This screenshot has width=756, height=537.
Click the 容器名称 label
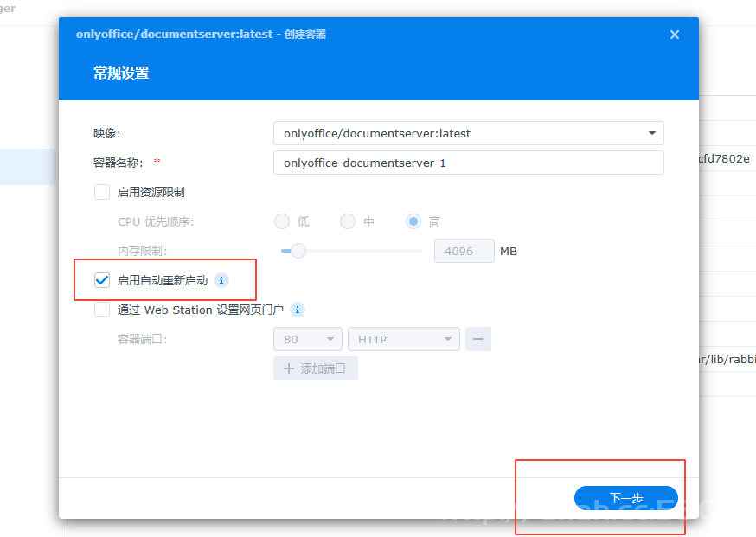point(119,163)
